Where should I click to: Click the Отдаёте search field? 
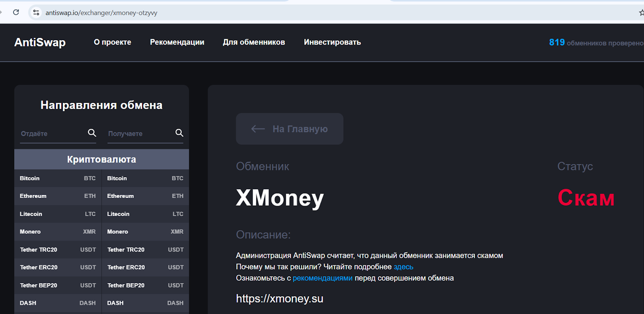tap(58, 134)
